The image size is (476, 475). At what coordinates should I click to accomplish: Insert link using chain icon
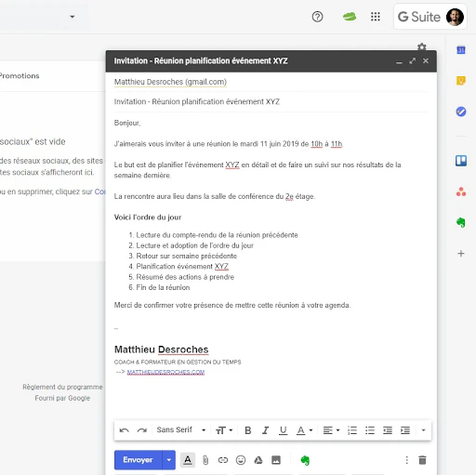(x=223, y=460)
